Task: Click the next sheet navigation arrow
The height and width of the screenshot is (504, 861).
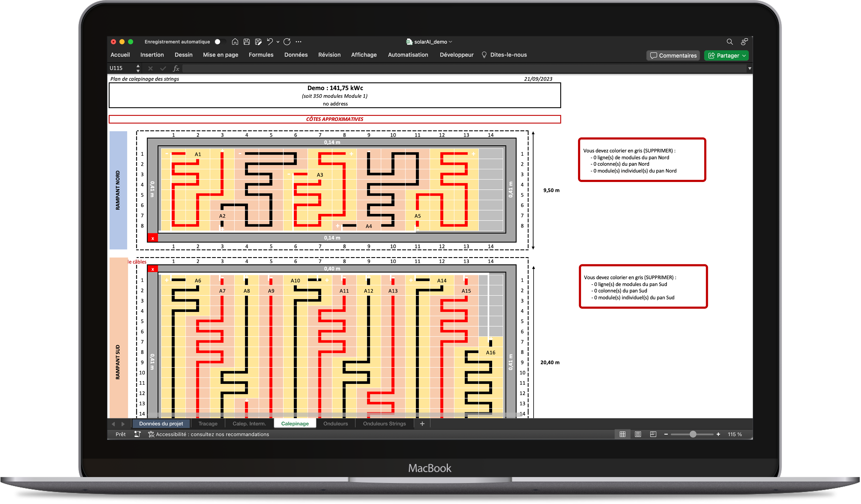Action: 123,424
